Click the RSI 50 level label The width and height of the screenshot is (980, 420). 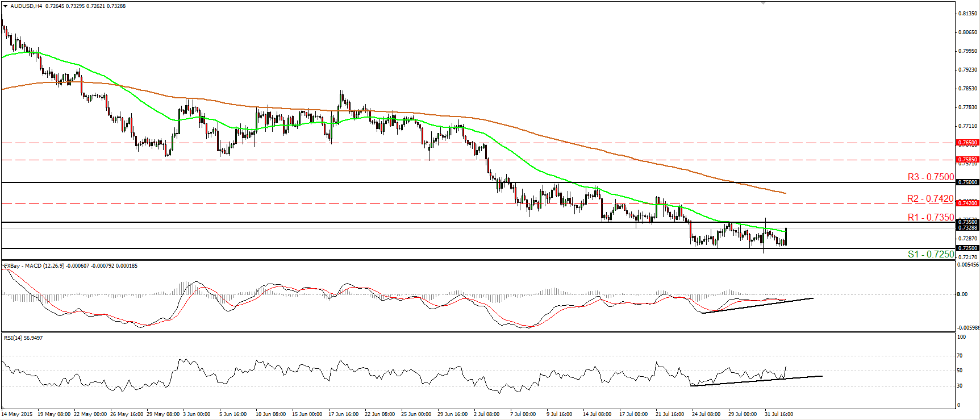pos(960,371)
